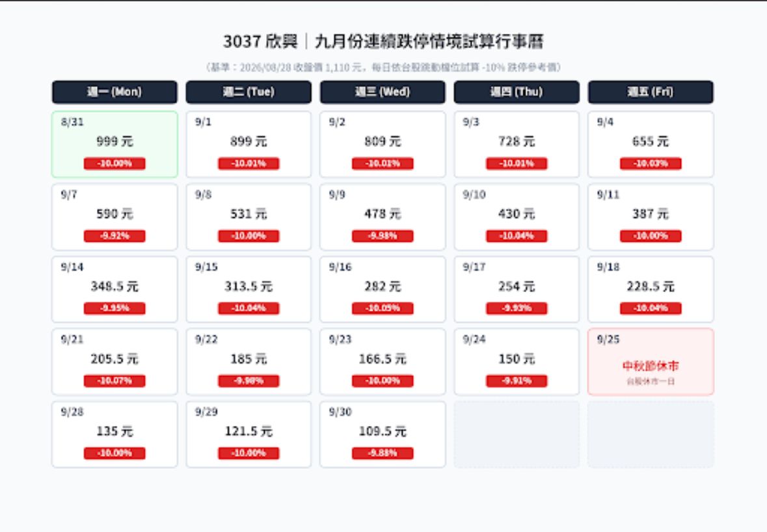Click the 9/4 cell showing 655 元
The width and height of the screenshot is (767, 532).
[x=651, y=144]
